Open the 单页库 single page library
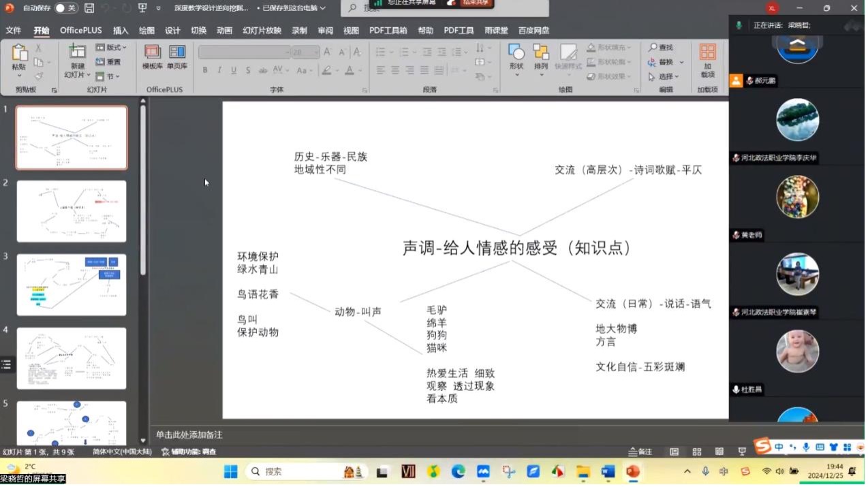The width and height of the screenshot is (868, 487). click(x=177, y=56)
